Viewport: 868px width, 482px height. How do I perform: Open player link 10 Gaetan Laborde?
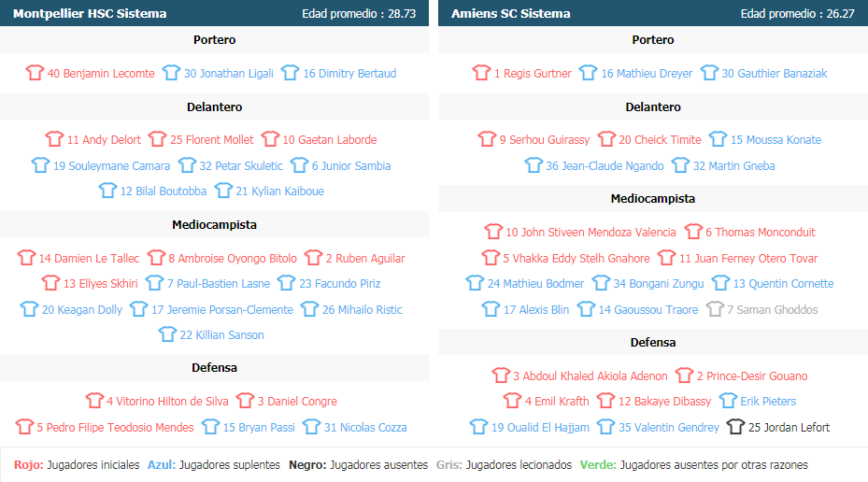coord(330,139)
